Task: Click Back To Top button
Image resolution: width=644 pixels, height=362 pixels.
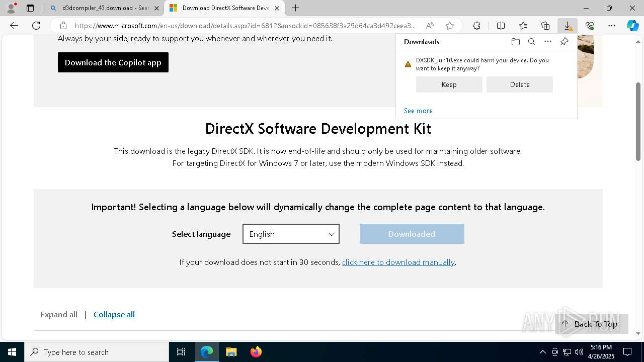Action: [x=591, y=324]
